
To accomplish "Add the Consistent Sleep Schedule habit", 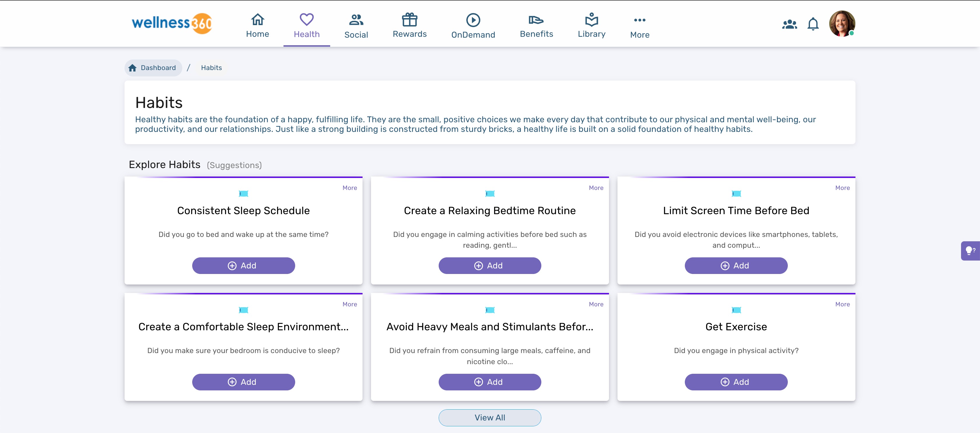I will point(244,266).
